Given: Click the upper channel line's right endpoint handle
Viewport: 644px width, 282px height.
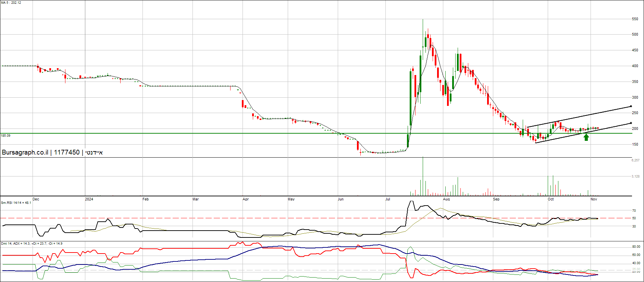Looking at the screenshot, I should point(631,107).
